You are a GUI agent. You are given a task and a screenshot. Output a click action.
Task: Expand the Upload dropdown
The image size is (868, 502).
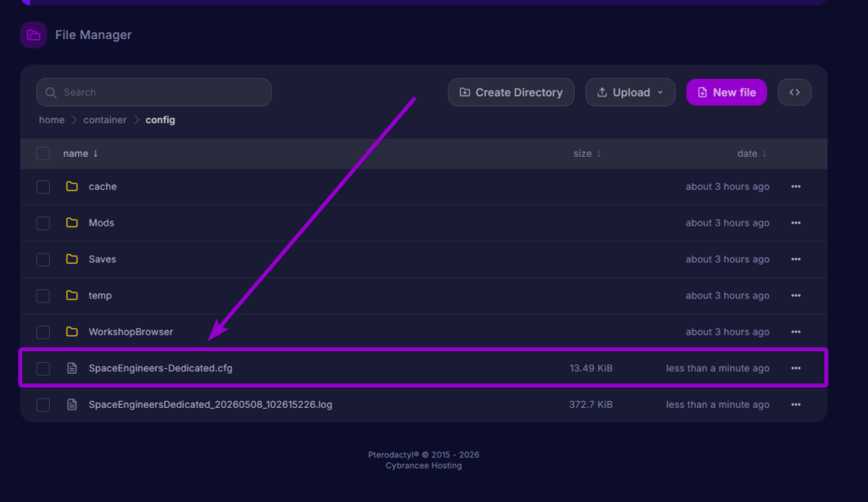tap(630, 92)
